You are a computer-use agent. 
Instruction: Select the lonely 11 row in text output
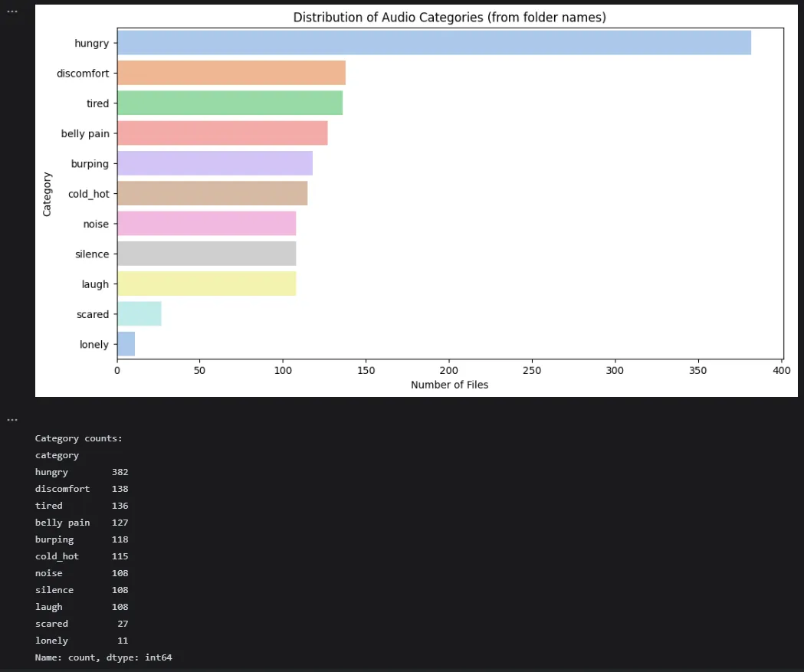click(81, 641)
